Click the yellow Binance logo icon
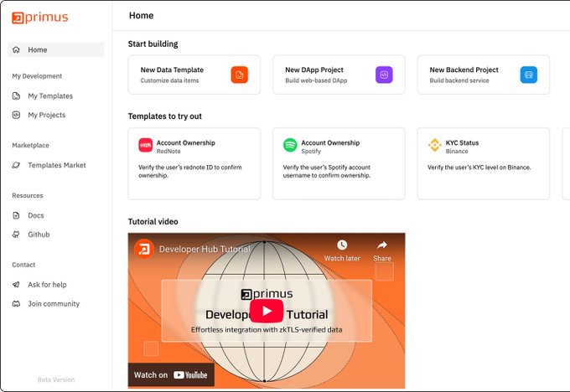The height and width of the screenshot is (392, 570). [x=434, y=145]
